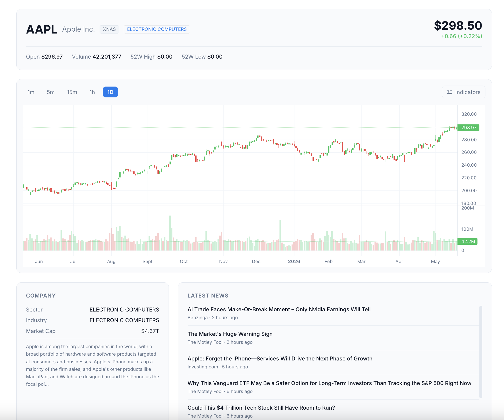Open the Vanguard ETF safer option article
This screenshot has width=504, height=420.
pyautogui.click(x=329, y=383)
